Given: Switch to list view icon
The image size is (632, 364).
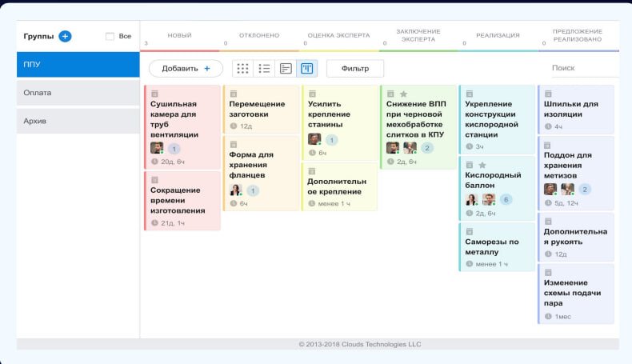Looking at the screenshot, I should pyautogui.click(x=264, y=69).
